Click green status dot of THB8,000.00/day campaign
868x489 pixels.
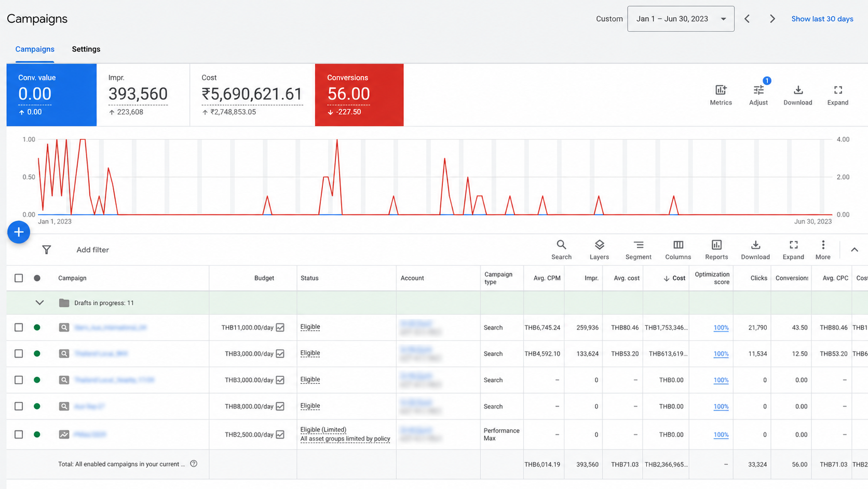[37, 406]
